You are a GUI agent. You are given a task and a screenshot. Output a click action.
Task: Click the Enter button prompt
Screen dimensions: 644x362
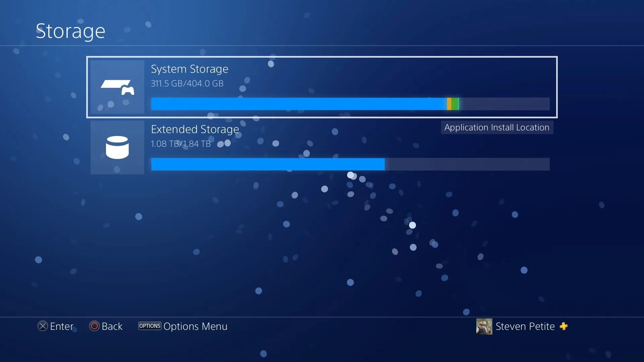pos(55,326)
